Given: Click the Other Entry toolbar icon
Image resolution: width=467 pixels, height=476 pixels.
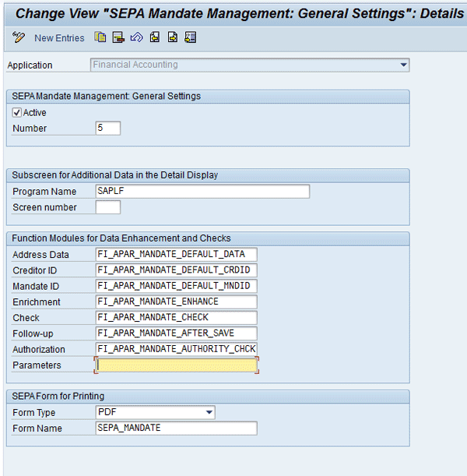Looking at the screenshot, I should coord(191,37).
